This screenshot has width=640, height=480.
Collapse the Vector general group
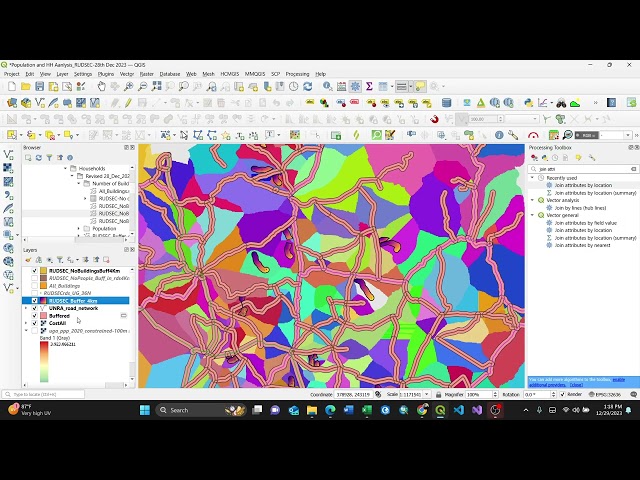pos(532,215)
